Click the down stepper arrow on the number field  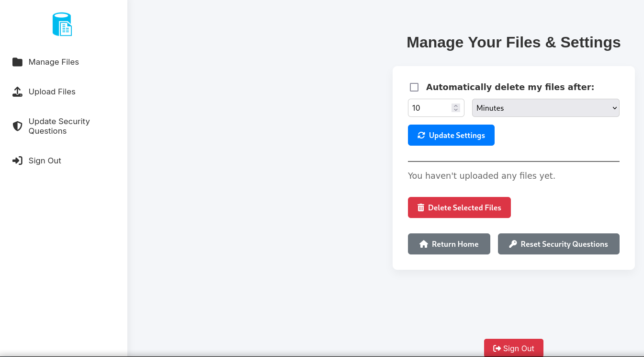[x=456, y=110]
